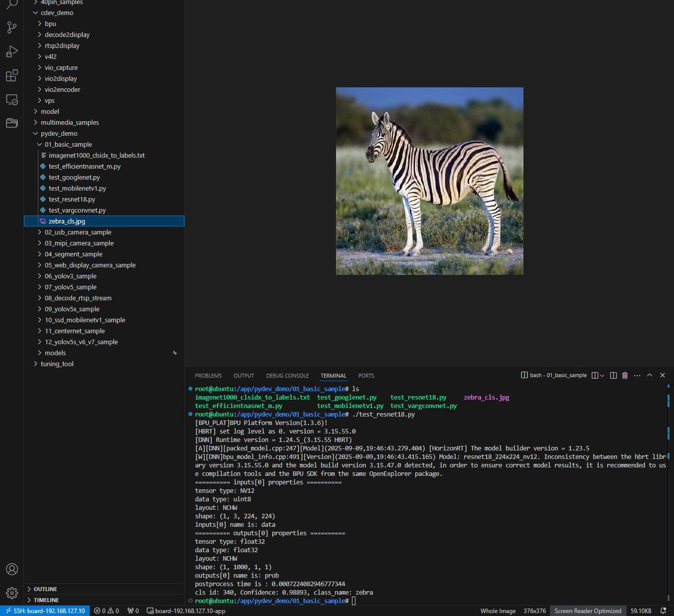
Task: Switch to the PROBLEMS tab
Action: [x=208, y=376]
